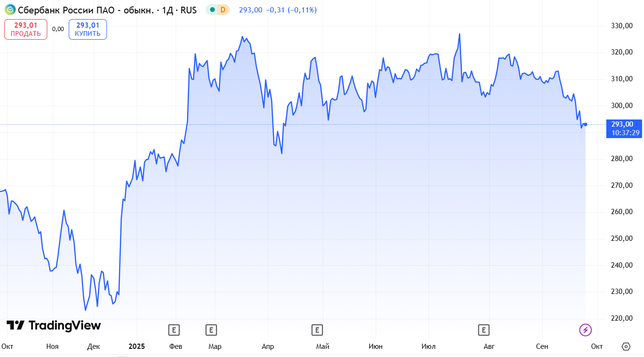This screenshot has width=644, height=357.
Task: Click the 320,00 price axis label
Action: coord(622,52)
